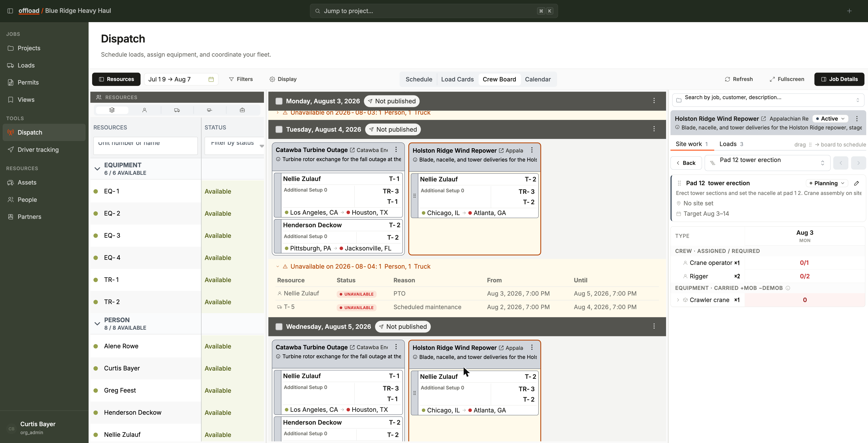
Task: Open the Planning status dropdown
Action: point(827,183)
